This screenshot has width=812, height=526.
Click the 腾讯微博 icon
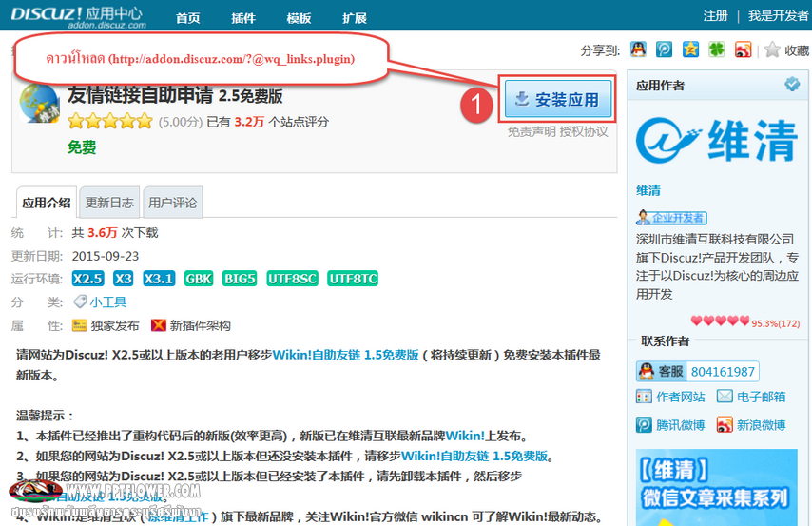644,425
